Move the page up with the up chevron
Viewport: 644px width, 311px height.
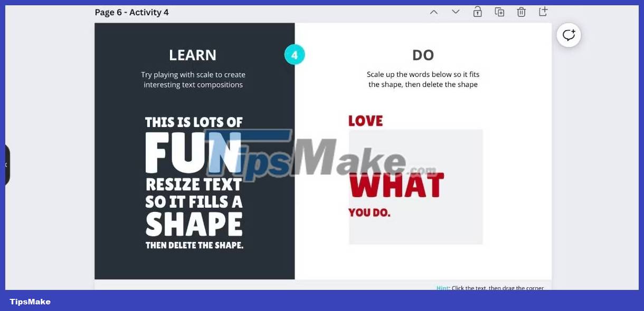pyautogui.click(x=434, y=11)
